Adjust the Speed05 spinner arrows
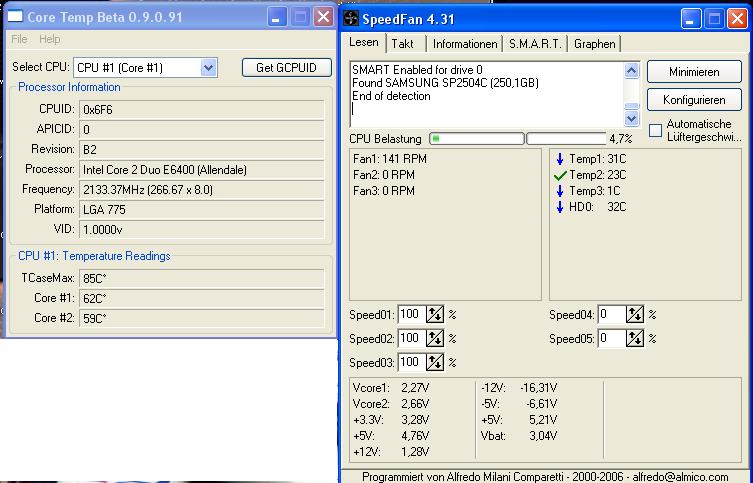Screen dimensions: 753x483 [635, 338]
